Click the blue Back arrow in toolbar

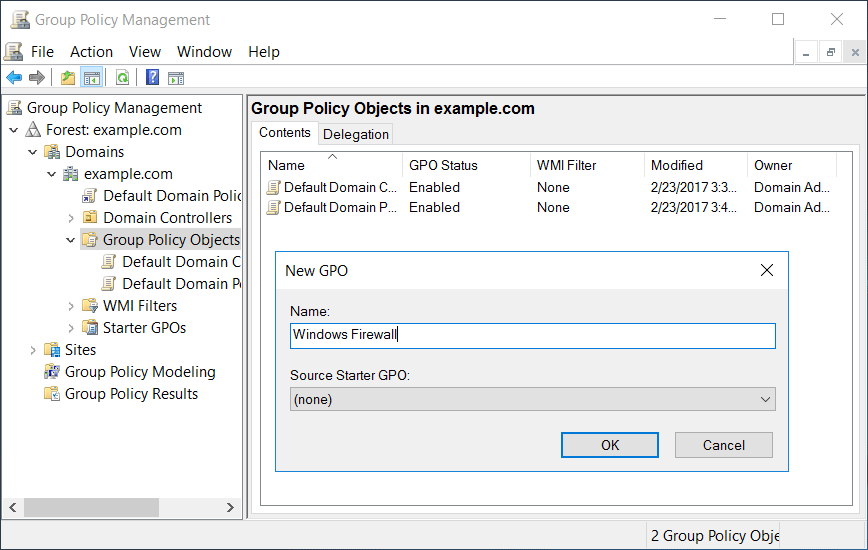(14, 77)
